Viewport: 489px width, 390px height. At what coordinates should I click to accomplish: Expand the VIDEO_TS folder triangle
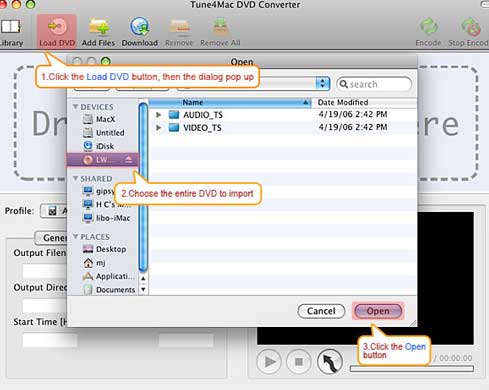click(x=159, y=128)
